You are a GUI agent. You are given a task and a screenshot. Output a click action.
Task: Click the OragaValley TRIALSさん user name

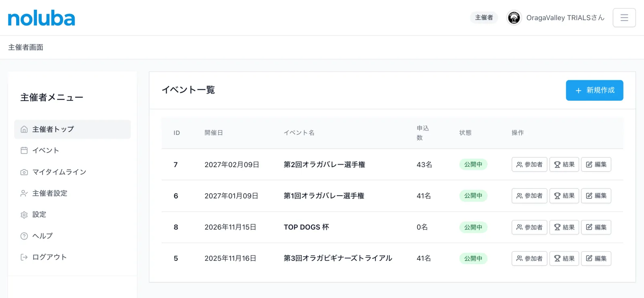click(566, 18)
